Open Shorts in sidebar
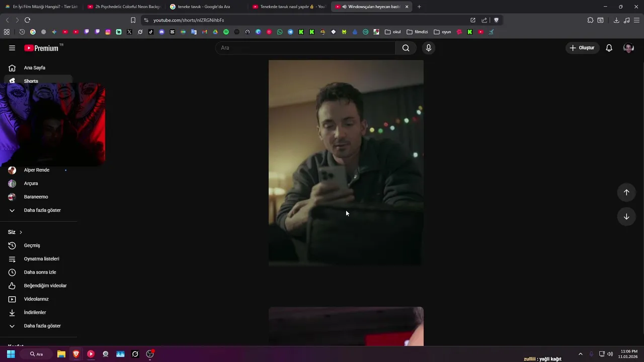This screenshot has width=644, height=362. [x=38, y=80]
